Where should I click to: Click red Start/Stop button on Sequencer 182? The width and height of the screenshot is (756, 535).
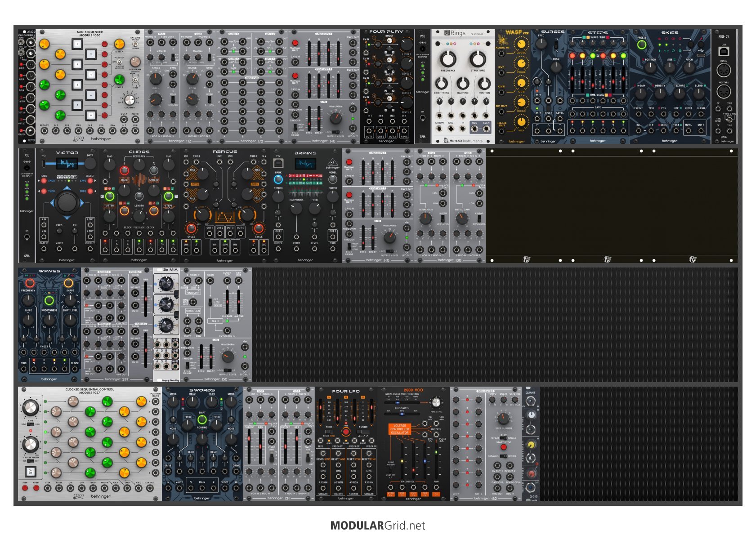pyautogui.click(x=503, y=447)
